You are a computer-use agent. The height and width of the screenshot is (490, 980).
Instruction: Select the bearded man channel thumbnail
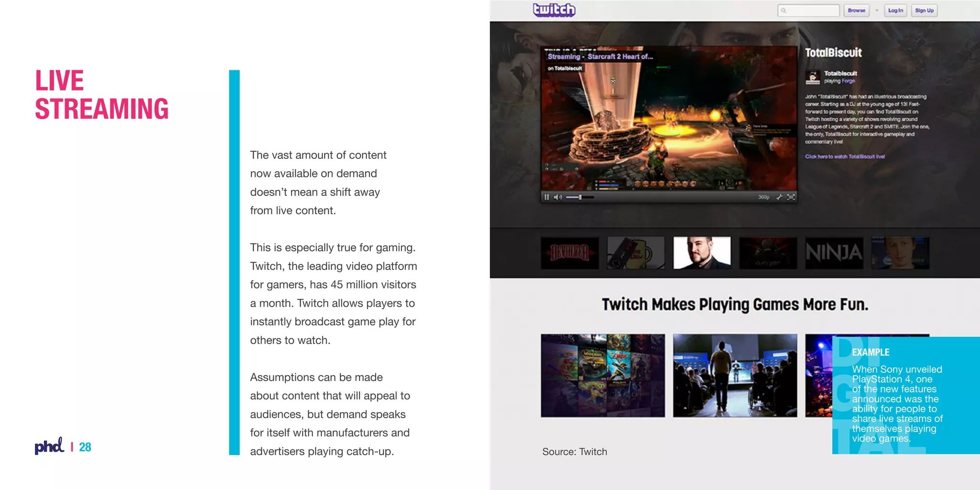pos(702,253)
